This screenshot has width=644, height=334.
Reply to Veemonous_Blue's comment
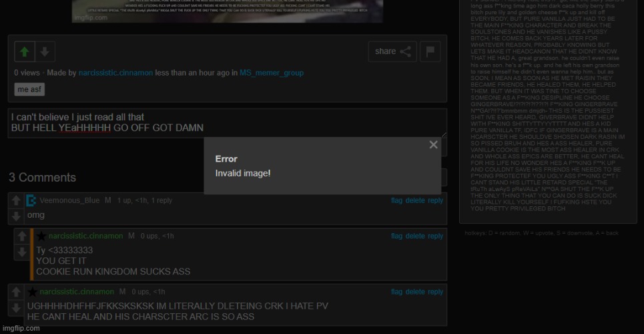pos(435,200)
